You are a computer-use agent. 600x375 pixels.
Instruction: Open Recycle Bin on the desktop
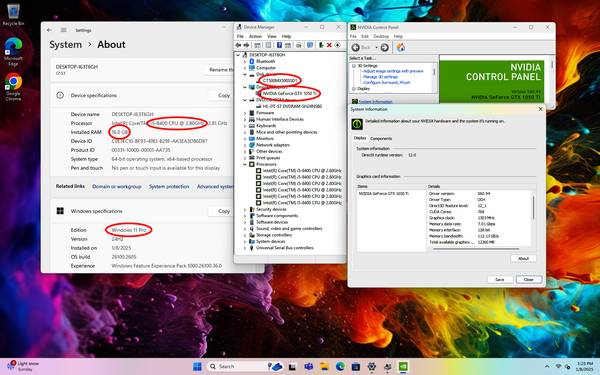click(13, 15)
